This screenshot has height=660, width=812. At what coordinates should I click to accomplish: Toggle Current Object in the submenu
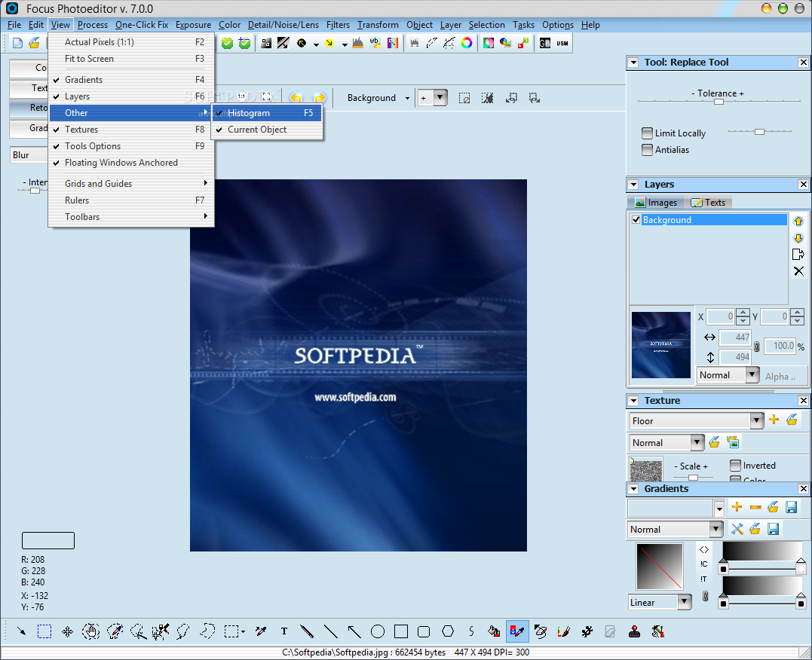(267, 130)
